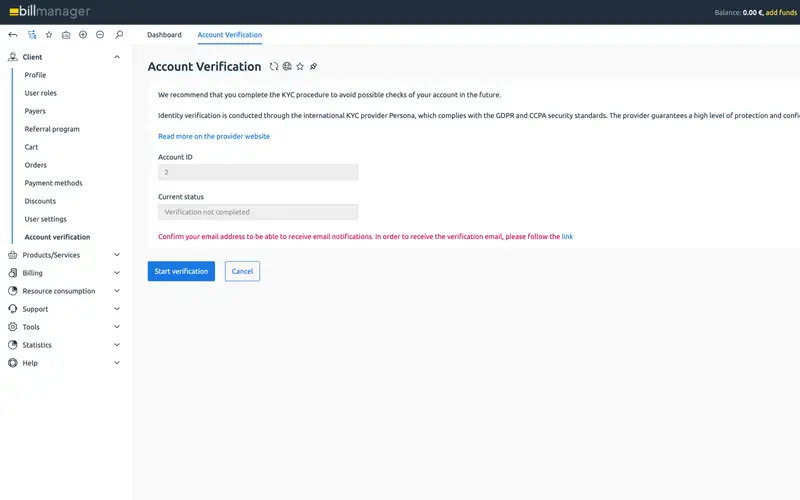Click the Balance 0.00 € text

pos(738,12)
